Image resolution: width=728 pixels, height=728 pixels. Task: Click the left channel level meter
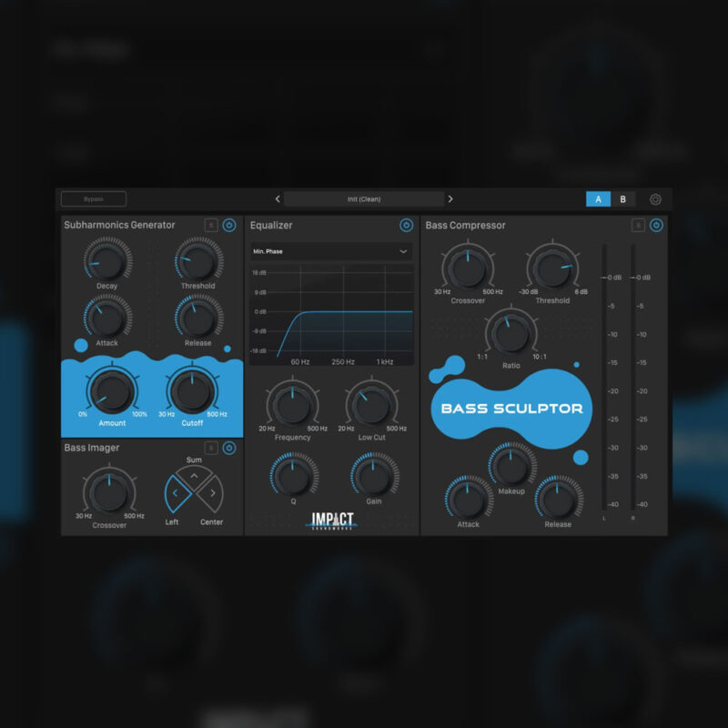[604, 377]
